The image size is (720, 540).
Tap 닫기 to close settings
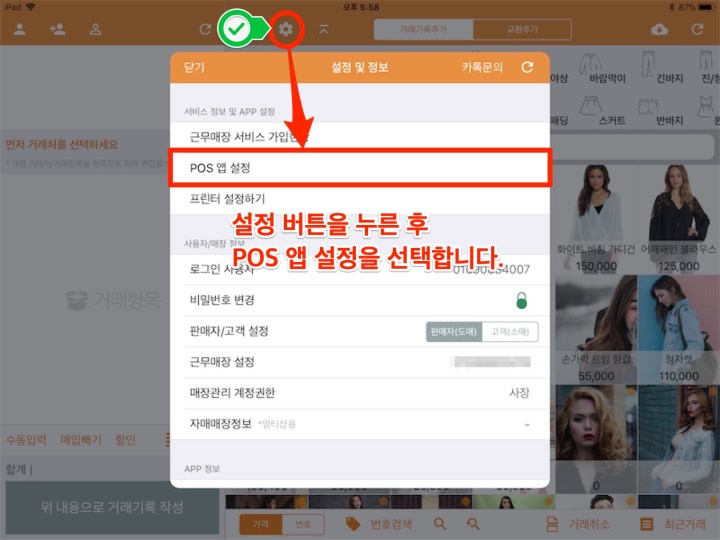pyautogui.click(x=194, y=68)
